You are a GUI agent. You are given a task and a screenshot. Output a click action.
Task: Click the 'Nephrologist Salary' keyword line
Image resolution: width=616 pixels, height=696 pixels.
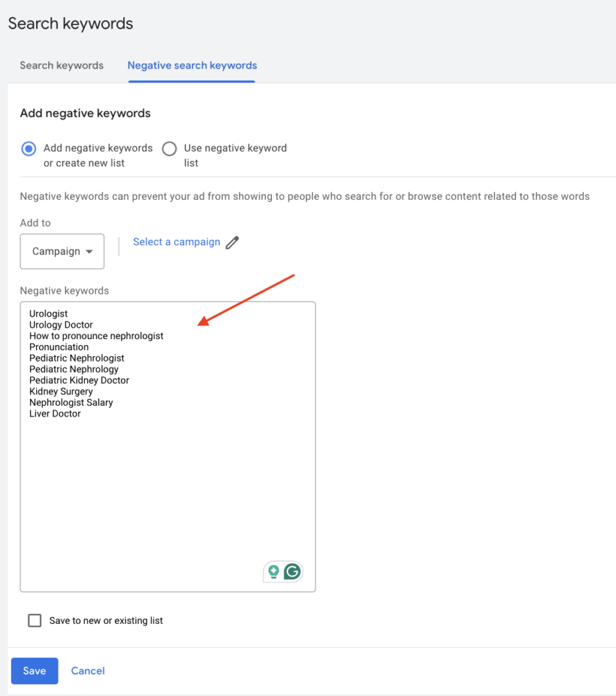(71, 402)
